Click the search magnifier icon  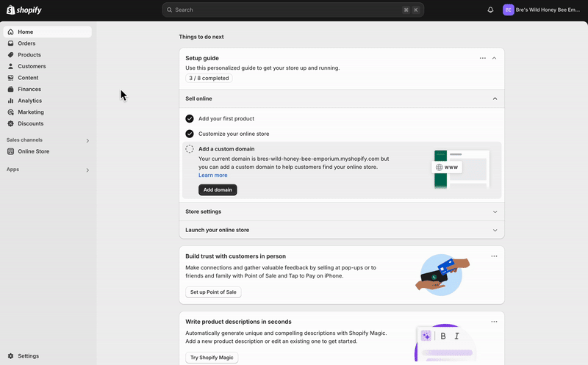(x=170, y=10)
